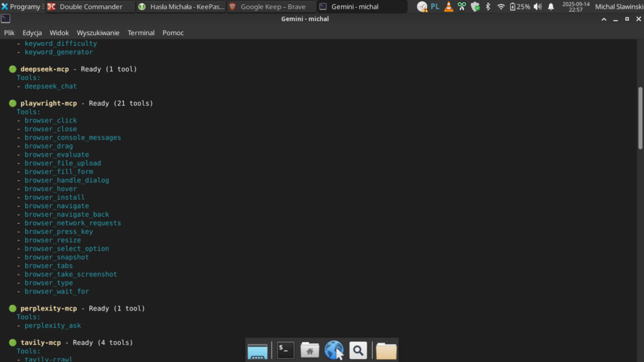Open the Edycja menu
This screenshot has width=644, height=362.
tap(31, 33)
